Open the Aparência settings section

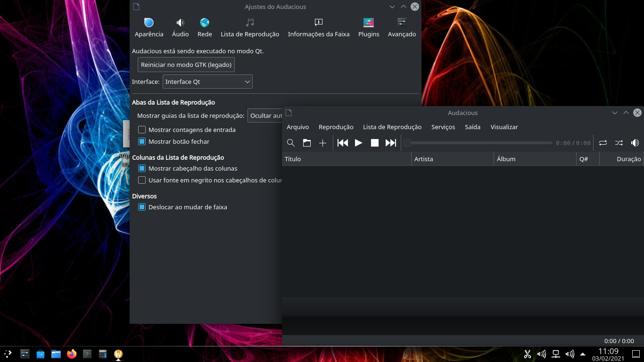[x=149, y=27]
